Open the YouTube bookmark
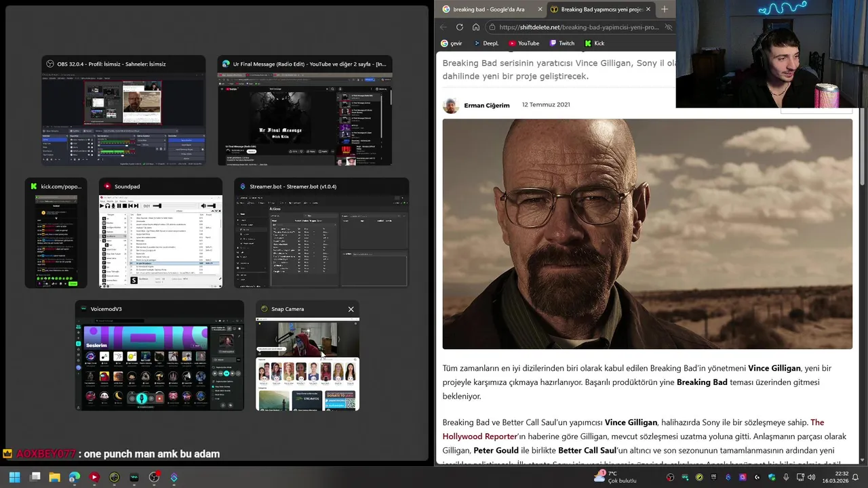This screenshot has width=868, height=488. pos(524,43)
